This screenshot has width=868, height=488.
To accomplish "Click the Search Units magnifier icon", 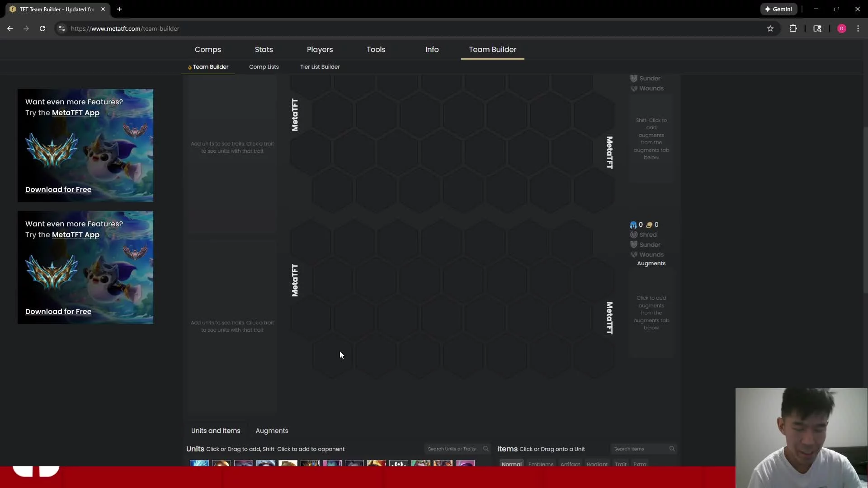I will pos(486,449).
